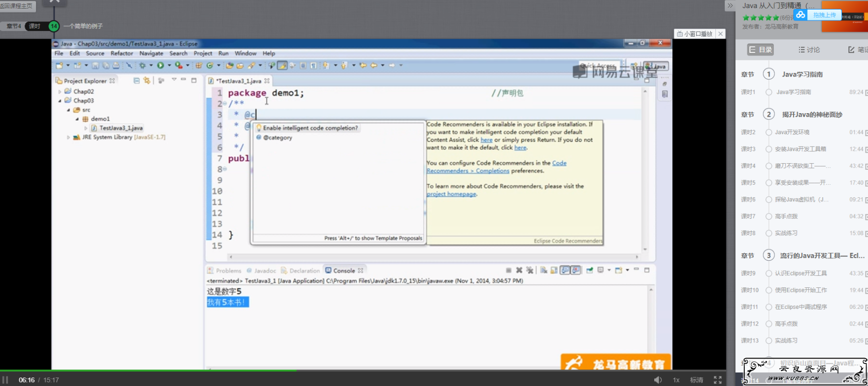Screen dimensions: 868x386
Task: Open the Display Selected Console dropdown
Action: click(609, 270)
